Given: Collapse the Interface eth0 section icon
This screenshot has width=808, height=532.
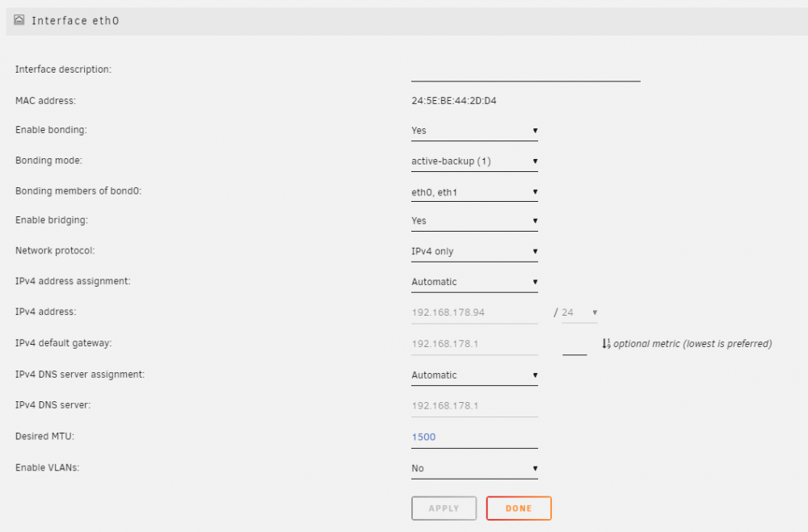Looking at the screenshot, I should (19, 20).
